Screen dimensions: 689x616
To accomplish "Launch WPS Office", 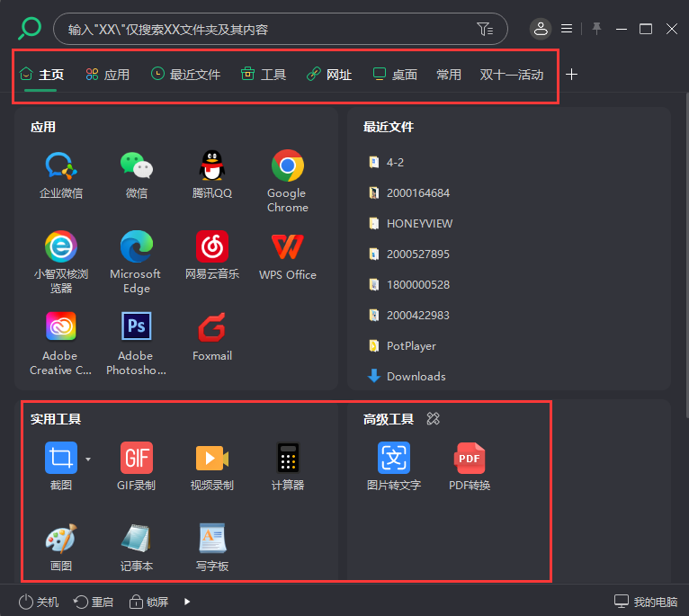I will (x=287, y=255).
